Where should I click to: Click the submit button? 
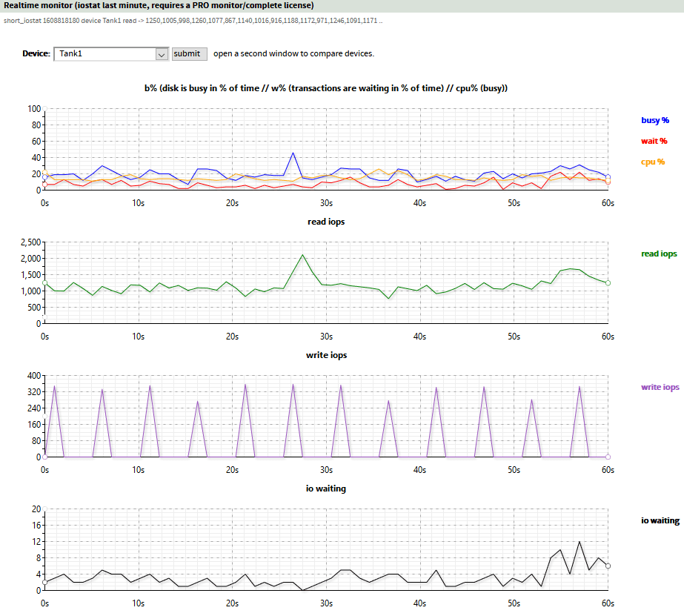tap(189, 53)
